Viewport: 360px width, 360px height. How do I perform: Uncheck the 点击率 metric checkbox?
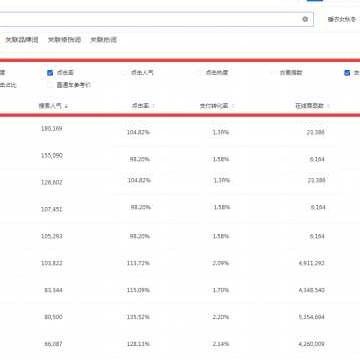coord(50,73)
